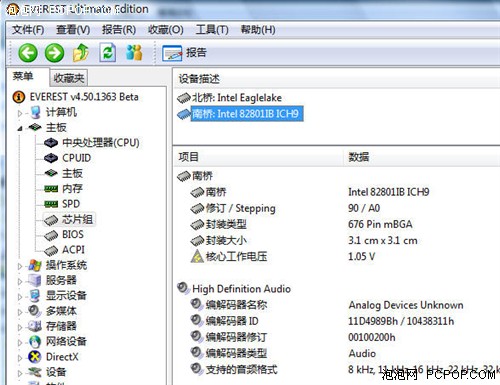Screen dimensions: 500x385
Task: Select the CPUID tree item
Action: 76,158
